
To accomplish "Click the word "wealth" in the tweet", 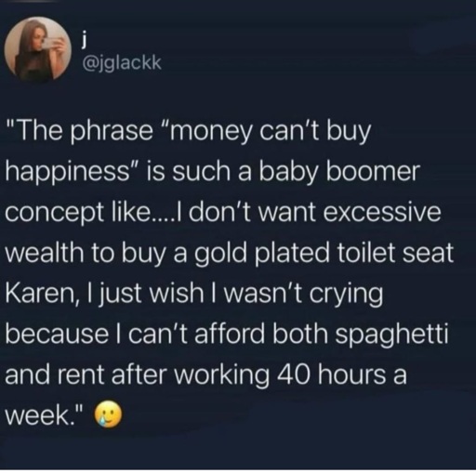I will (45, 252).
